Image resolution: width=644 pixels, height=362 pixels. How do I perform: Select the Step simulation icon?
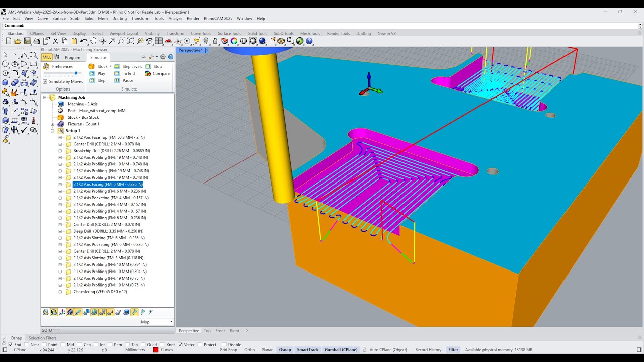point(92,80)
